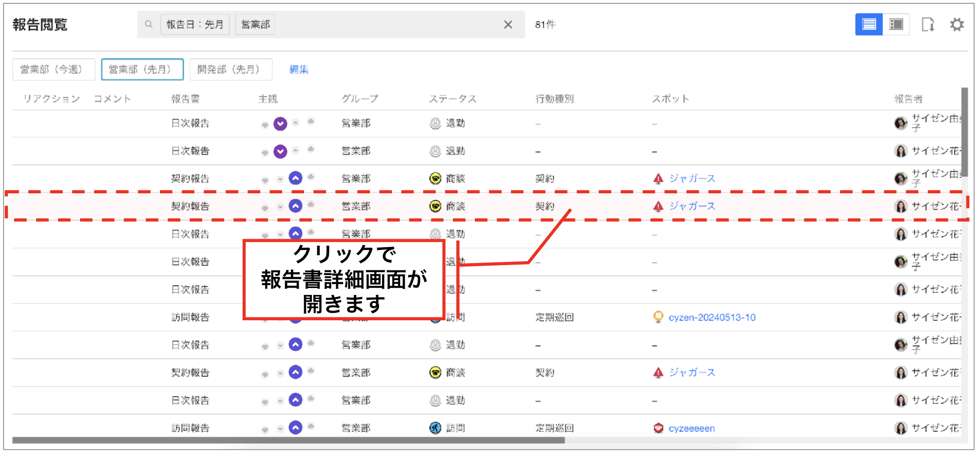Open ジャガーズ spot link in highlighted 契約報告 row
This screenshot has height=456, width=980.
coord(692,207)
